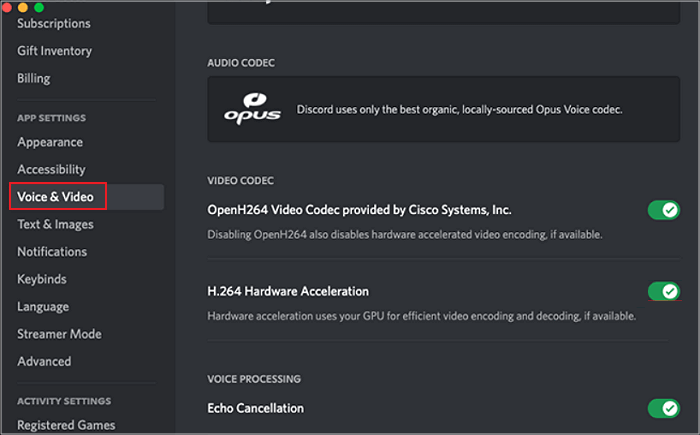Screen dimensions: 700x435
Task: Open Language settings
Action: (x=43, y=306)
